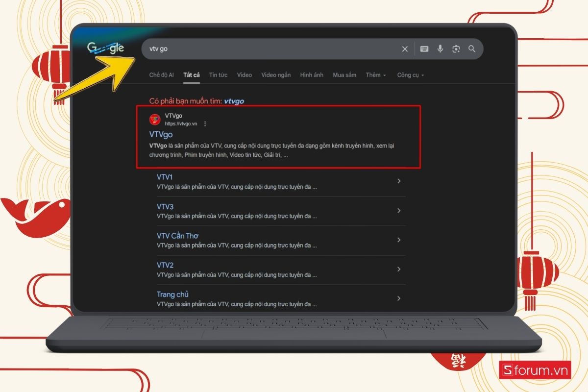Open the Tin tức tab

point(218,74)
